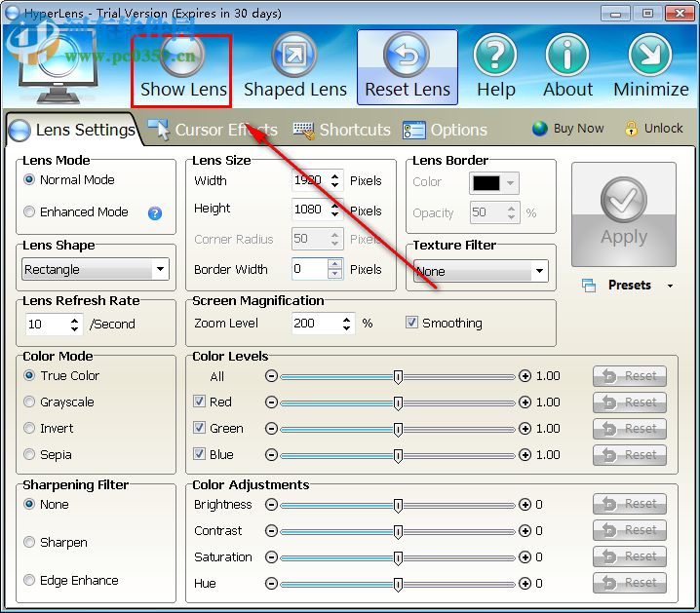
Task: Decrease Blue level with minus icon
Action: pyautogui.click(x=271, y=455)
